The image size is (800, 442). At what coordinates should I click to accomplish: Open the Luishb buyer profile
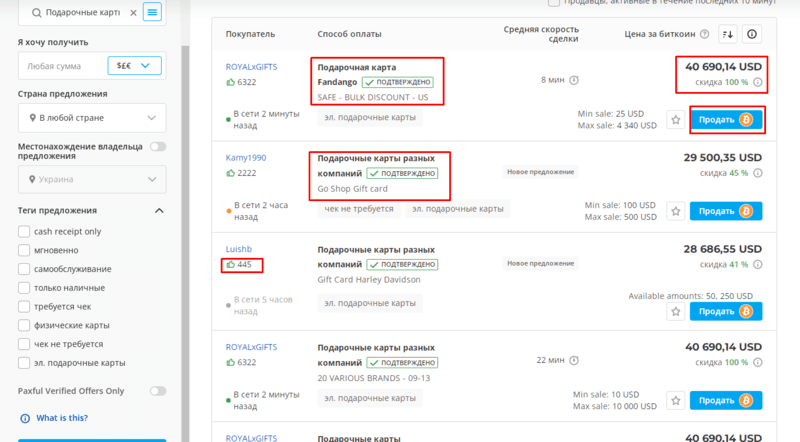coord(239,249)
